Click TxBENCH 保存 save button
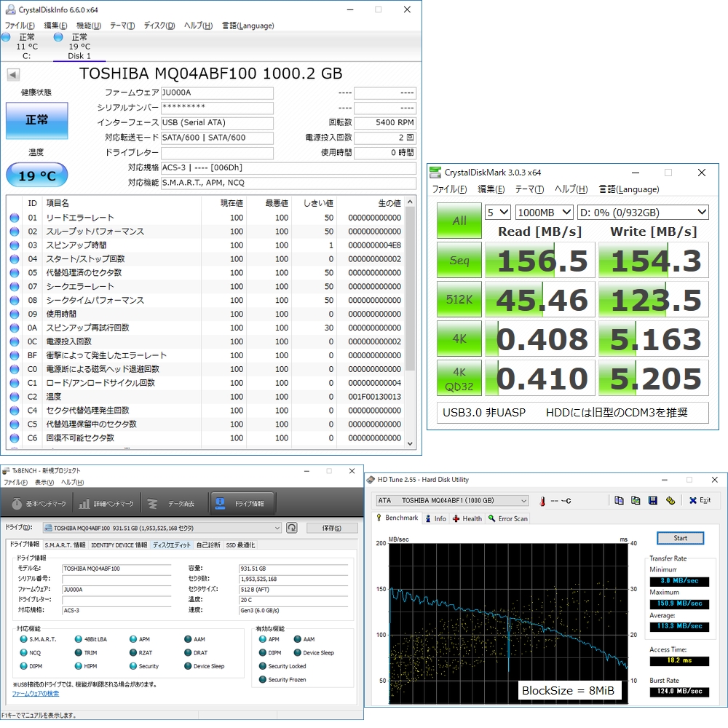Screen dimensions: 728x728 (331, 528)
